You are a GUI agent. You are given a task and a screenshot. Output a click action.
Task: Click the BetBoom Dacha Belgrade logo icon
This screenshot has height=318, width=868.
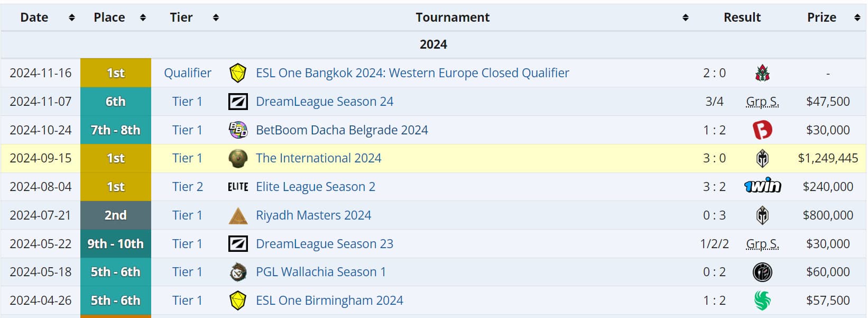click(x=238, y=130)
